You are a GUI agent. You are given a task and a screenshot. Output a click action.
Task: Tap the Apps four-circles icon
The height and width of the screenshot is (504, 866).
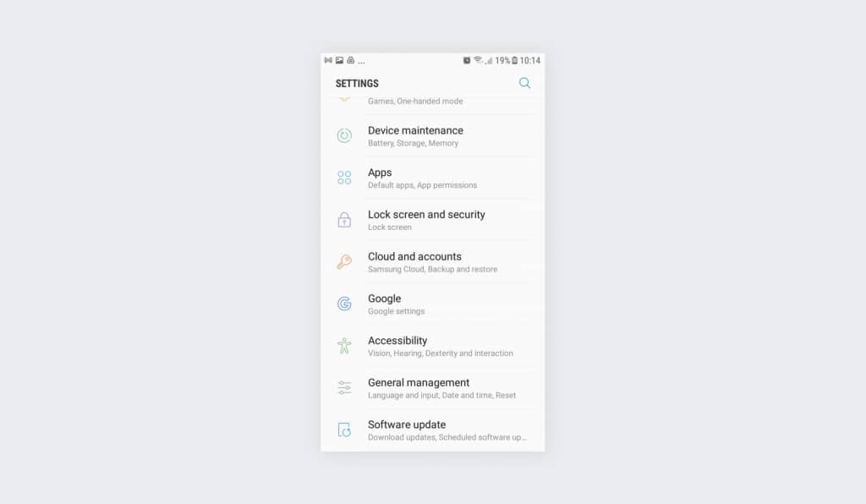(344, 178)
